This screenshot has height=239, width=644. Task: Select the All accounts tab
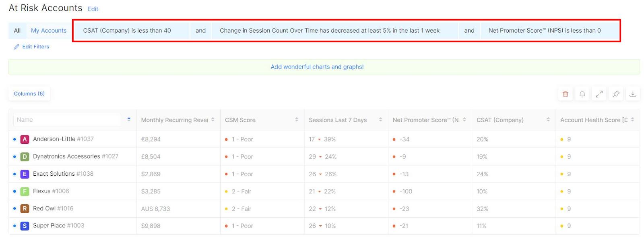[x=17, y=31]
